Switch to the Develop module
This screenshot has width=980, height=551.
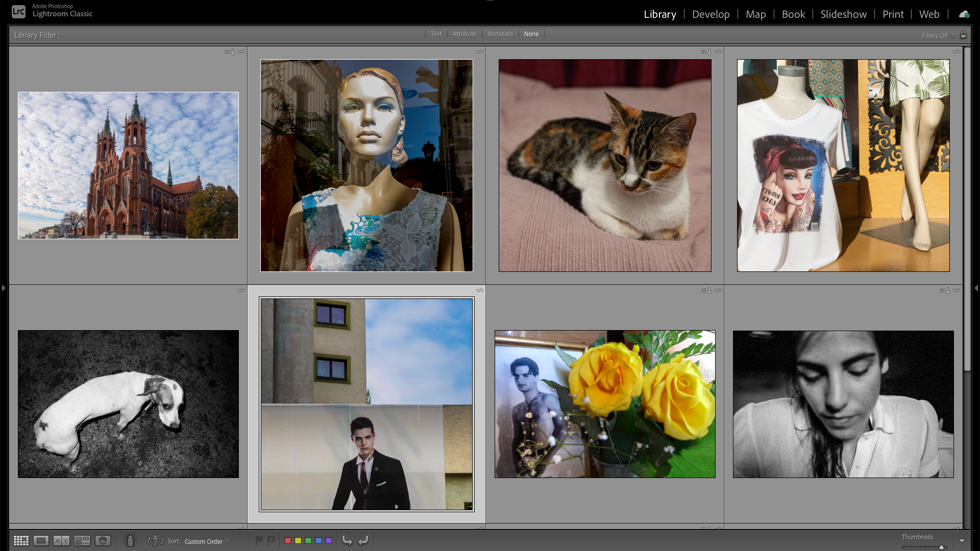point(710,14)
